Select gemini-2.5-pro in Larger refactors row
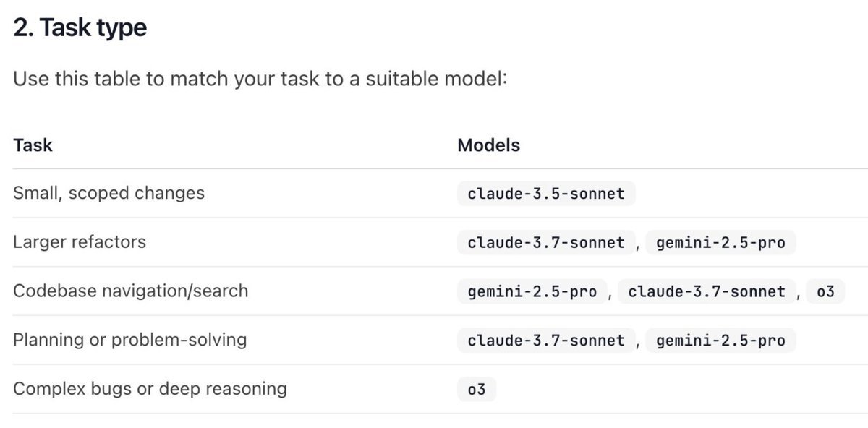Viewport: 868px width, 428px height. [x=720, y=243]
